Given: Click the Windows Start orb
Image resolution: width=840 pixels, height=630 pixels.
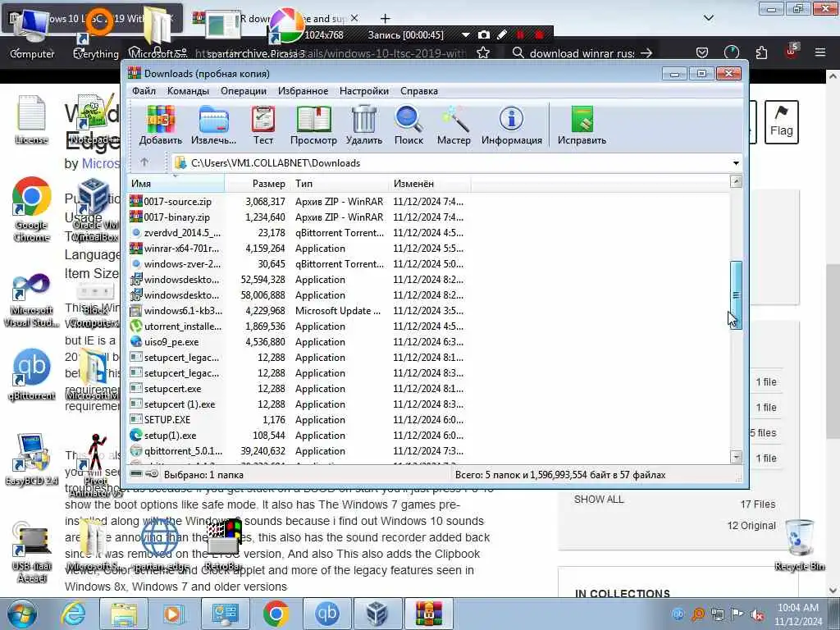Looking at the screenshot, I should point(22,614).
